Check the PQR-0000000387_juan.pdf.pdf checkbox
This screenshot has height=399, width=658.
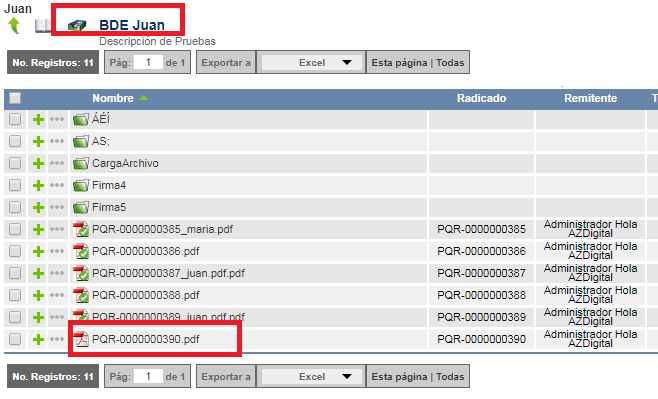click(x=15, y=273)
